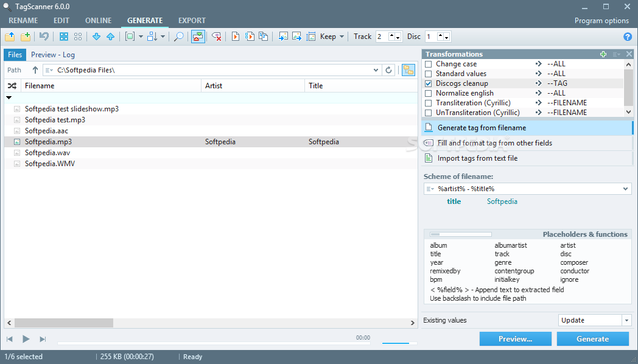Switch to the EXPORT tab

192,20
